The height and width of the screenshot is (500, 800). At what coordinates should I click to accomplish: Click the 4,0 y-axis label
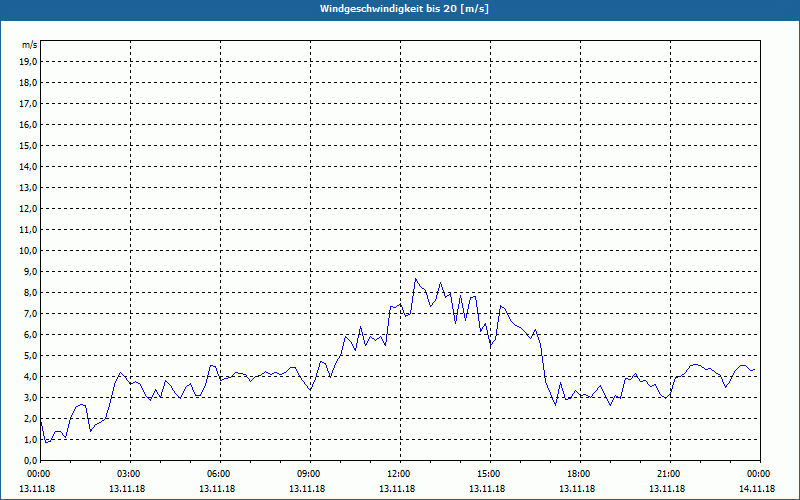(x=30, y=377)
